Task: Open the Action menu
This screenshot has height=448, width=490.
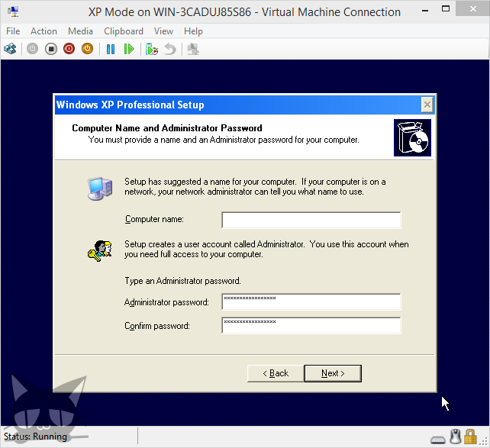Action: (x=44, y=31)
